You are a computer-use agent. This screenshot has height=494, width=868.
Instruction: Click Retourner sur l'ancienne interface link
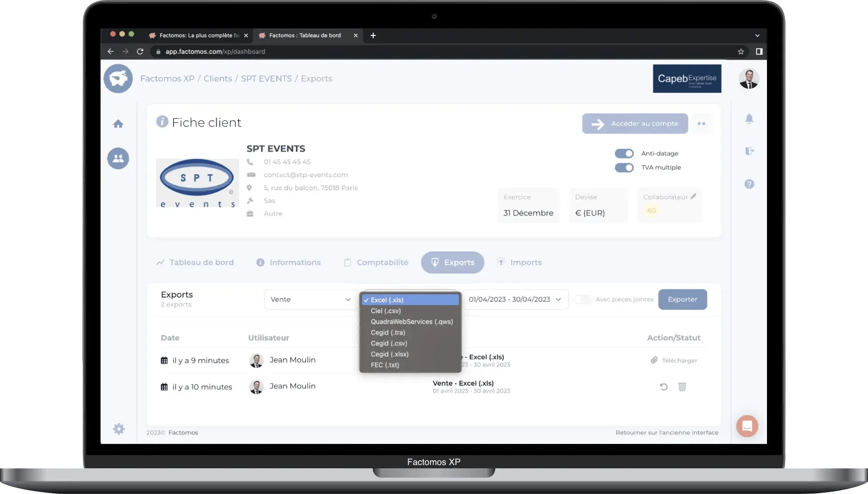(666, 433)
